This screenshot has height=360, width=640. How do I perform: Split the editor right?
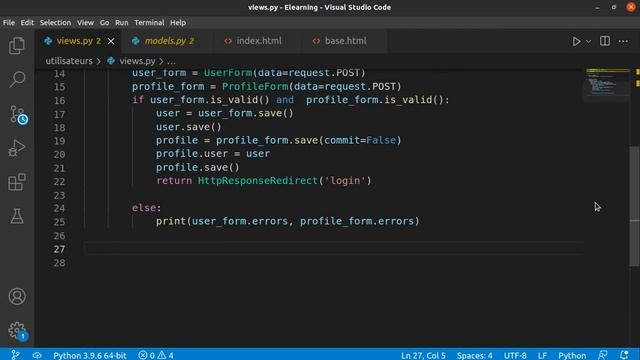[605, 41]
